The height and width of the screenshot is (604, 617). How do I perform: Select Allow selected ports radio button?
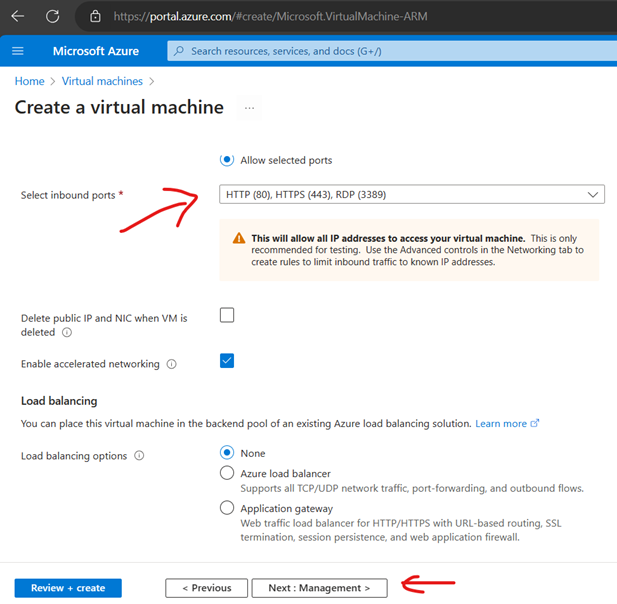(x=227, y=160)
